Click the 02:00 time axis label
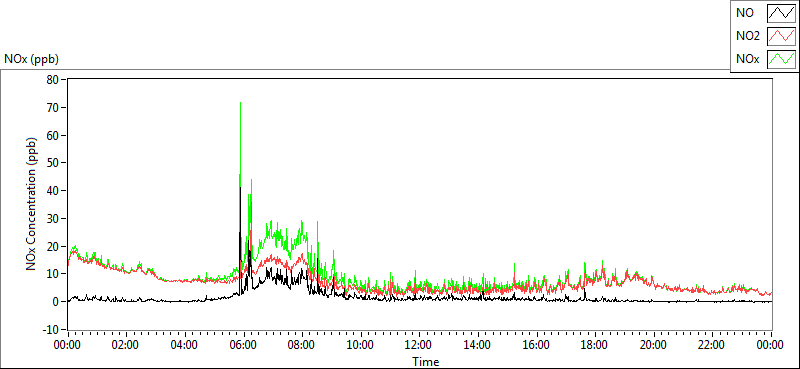The height and width of the screenshot is (369, 800). [x=126, y=345]
